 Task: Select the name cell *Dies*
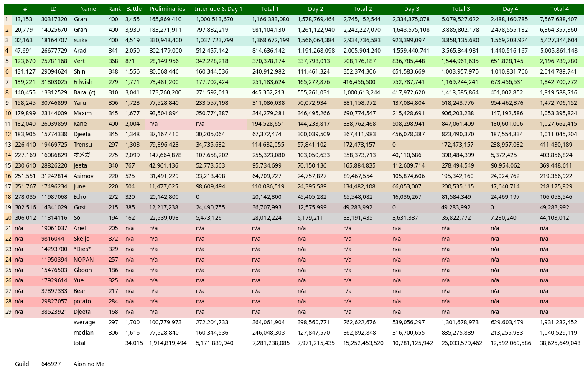pos(82,249)
